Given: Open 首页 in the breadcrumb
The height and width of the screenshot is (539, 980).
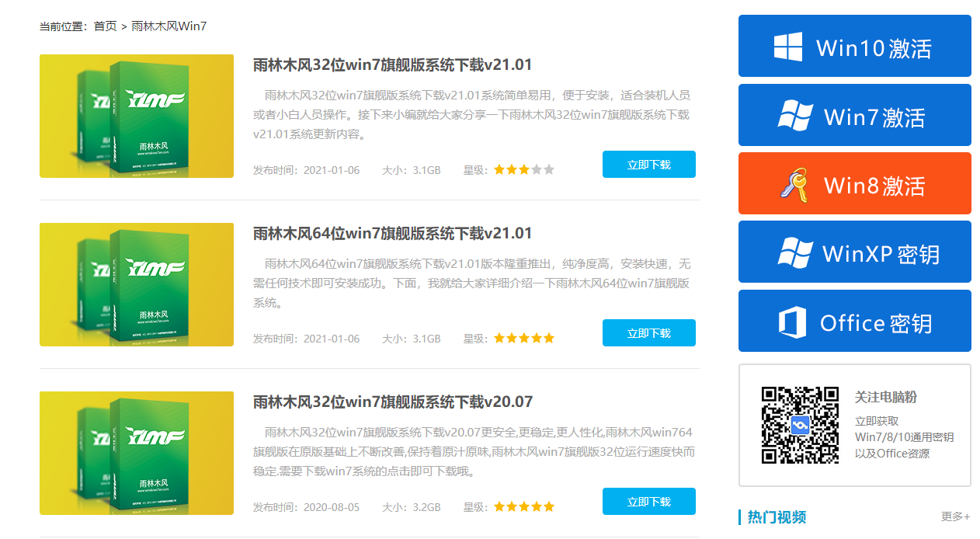Looking at the screenshot, I should [x=105, y=26].
